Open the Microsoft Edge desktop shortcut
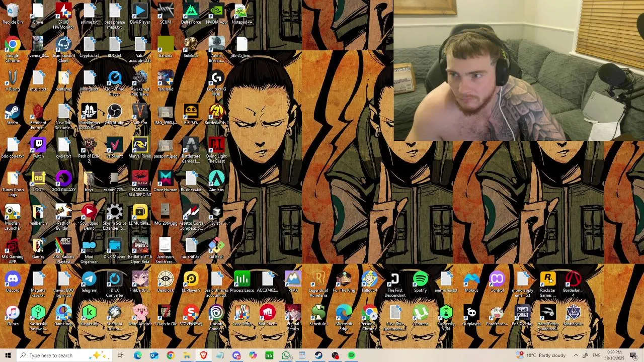Screen dimensions: 644x362 [x=344, y=318]
